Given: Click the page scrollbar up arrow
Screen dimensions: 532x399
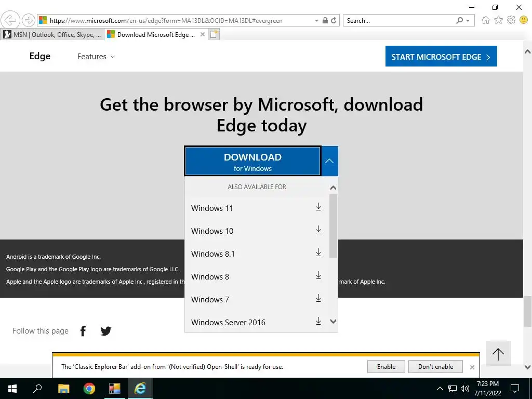Looking at the screenshot, I should pyautogui.click(x=528, y=51).
